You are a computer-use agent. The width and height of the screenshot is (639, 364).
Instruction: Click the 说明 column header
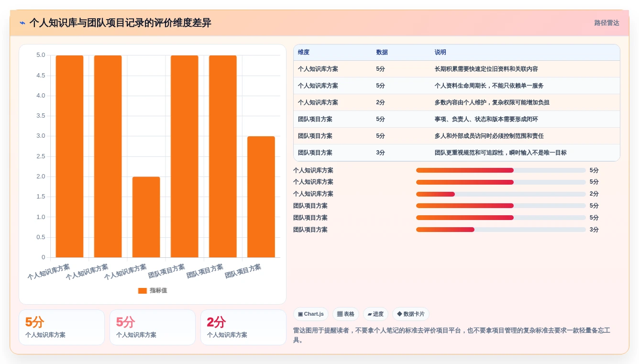click(441, 52)
